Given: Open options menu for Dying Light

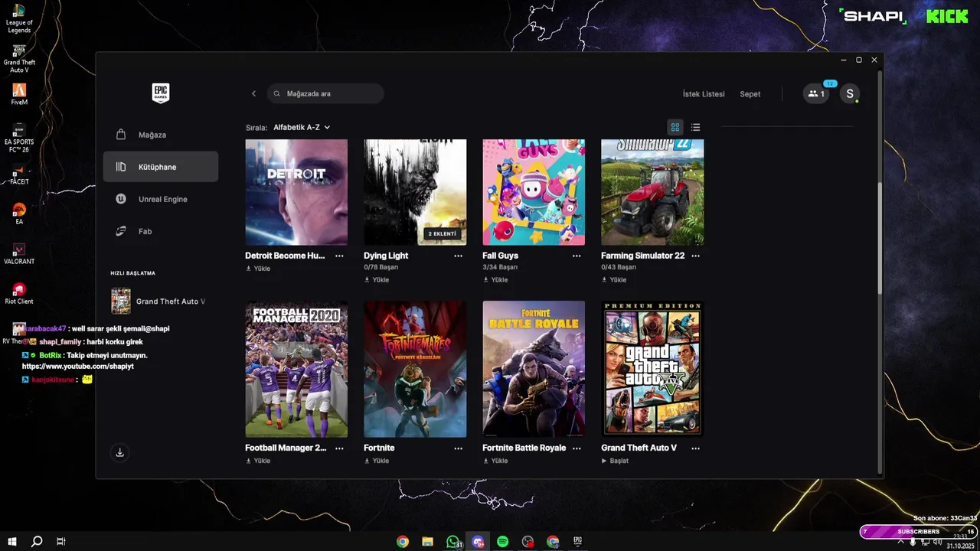Looking at the screenshot, I should pos(458,256).
